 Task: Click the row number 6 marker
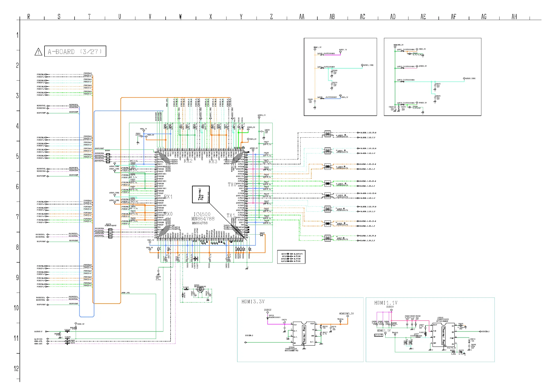point(17,186)
